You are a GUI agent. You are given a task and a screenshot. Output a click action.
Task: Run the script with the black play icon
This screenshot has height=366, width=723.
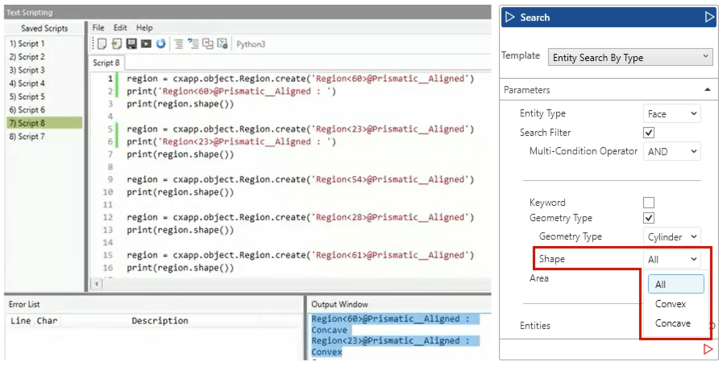(x=146, y=44)
